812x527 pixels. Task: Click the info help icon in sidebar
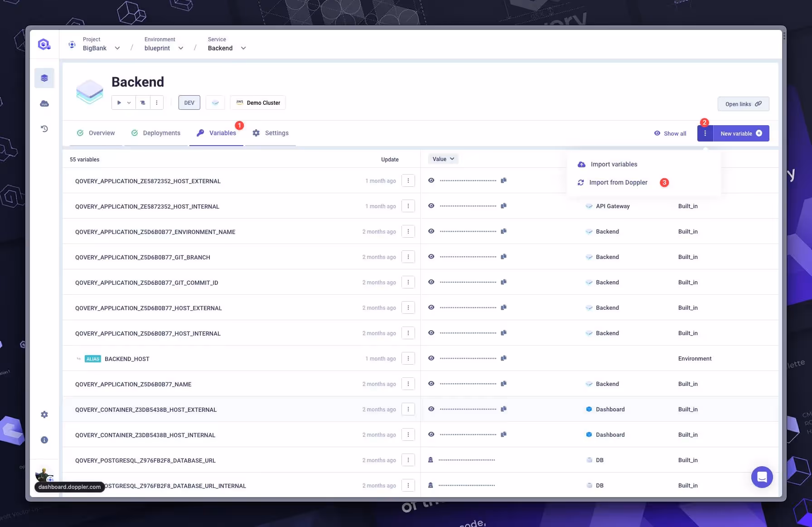tap(44, 440)
